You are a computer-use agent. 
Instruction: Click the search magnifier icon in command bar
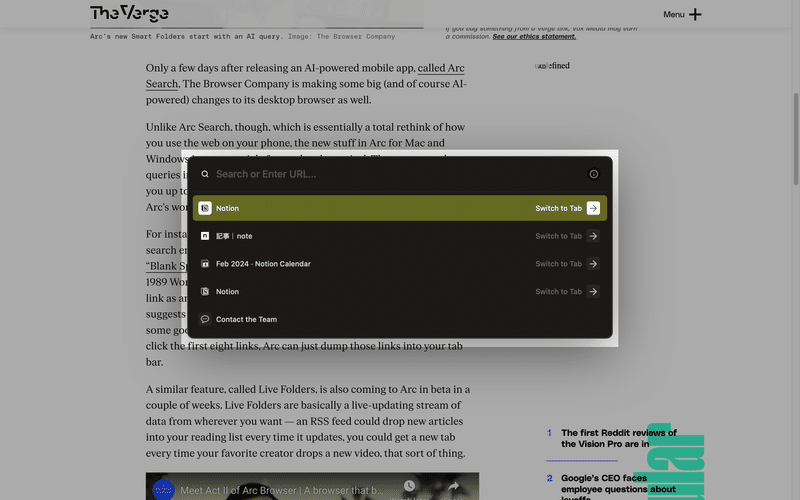(205, 174)
